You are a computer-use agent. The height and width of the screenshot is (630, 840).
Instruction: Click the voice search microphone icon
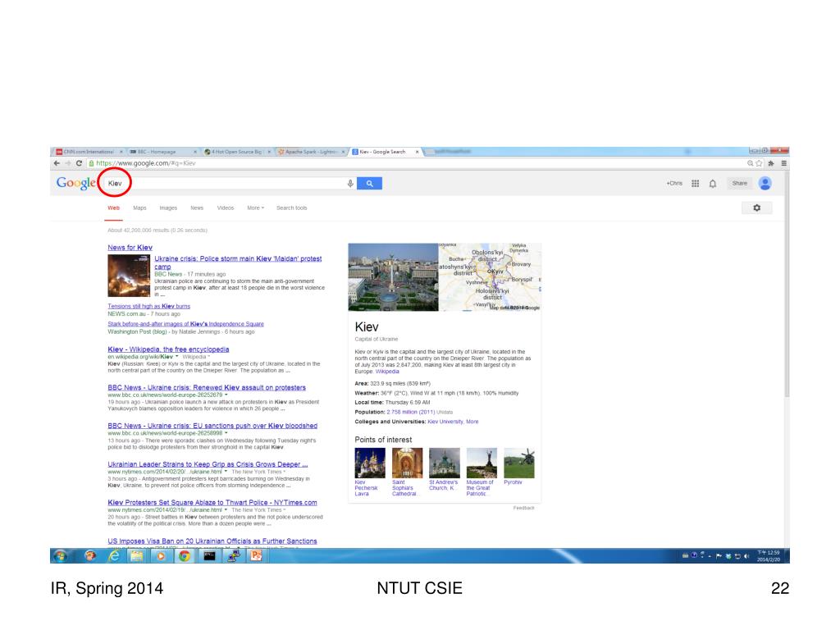[350, 183]
